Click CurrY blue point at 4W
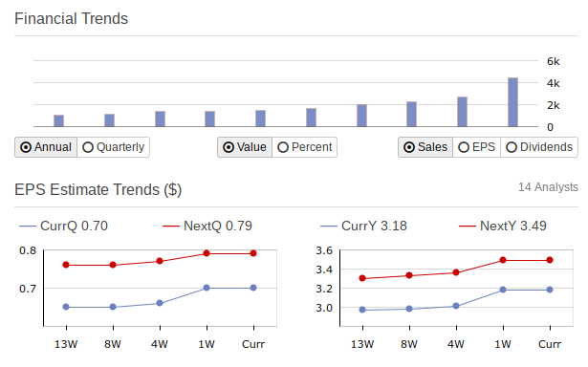Viewport: 588px width, 367px height. (456, 306)
